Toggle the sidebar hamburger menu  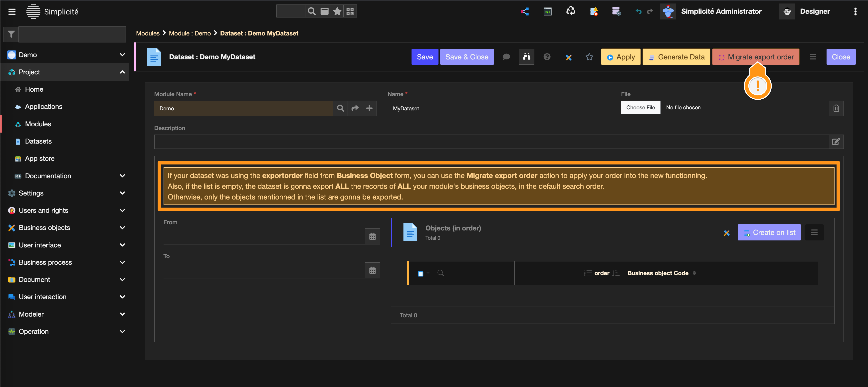coord(12,12)
